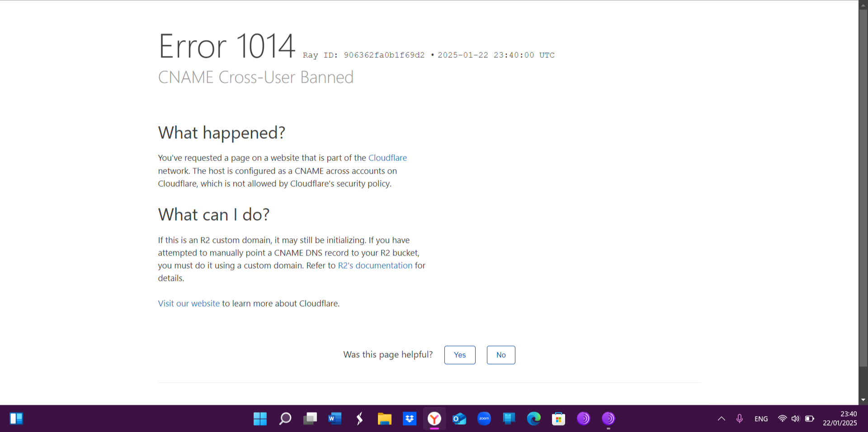Open Microsoft Edge from taskbar
The image size is (868, 432).
pyautogui.click(x=534, y=419)
